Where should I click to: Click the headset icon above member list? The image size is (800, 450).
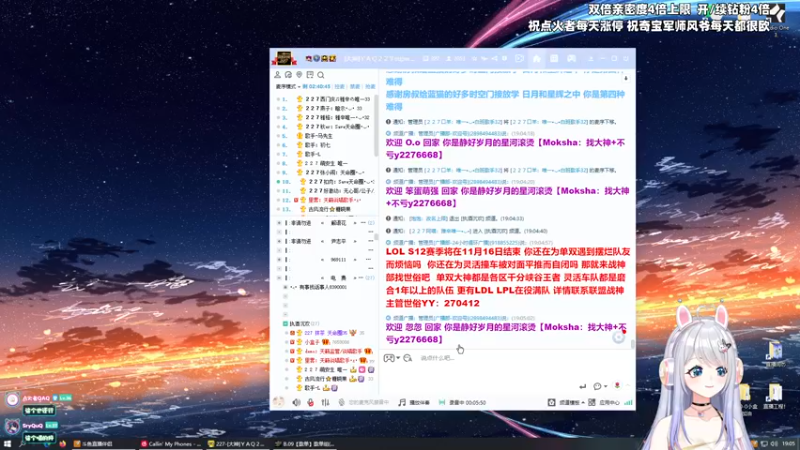coord(288,75)
